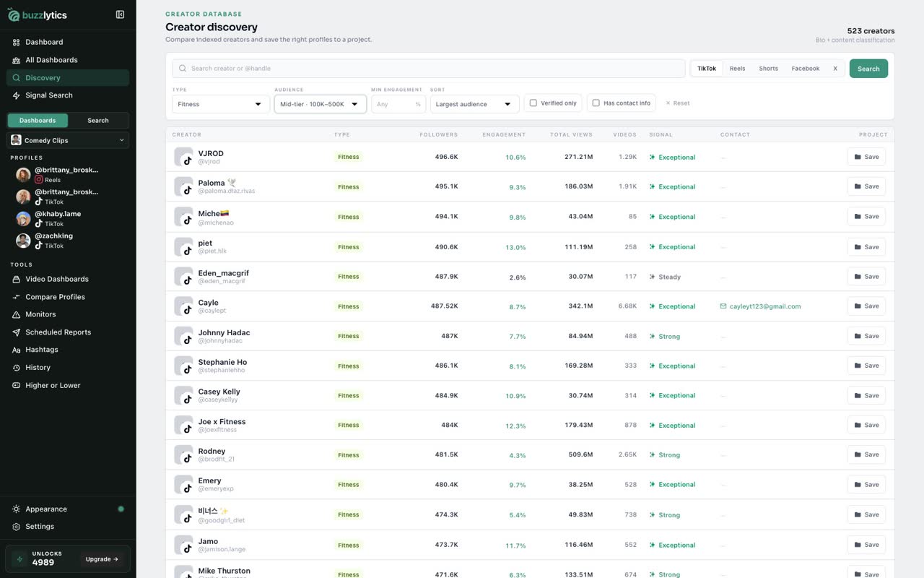This screenshot has height=578, width=924.
Task: Expand the Comedy Clips project selector
Action: point(68,140)
